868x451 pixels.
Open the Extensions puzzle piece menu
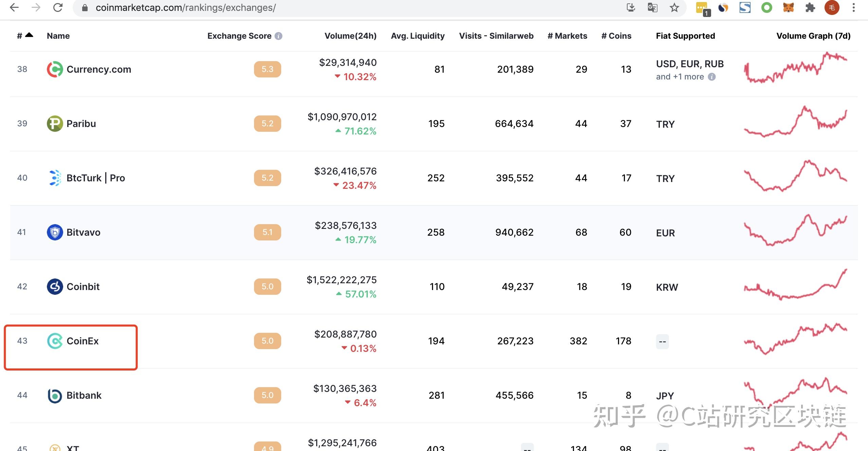pyautogui.click(x=810, y=7)
